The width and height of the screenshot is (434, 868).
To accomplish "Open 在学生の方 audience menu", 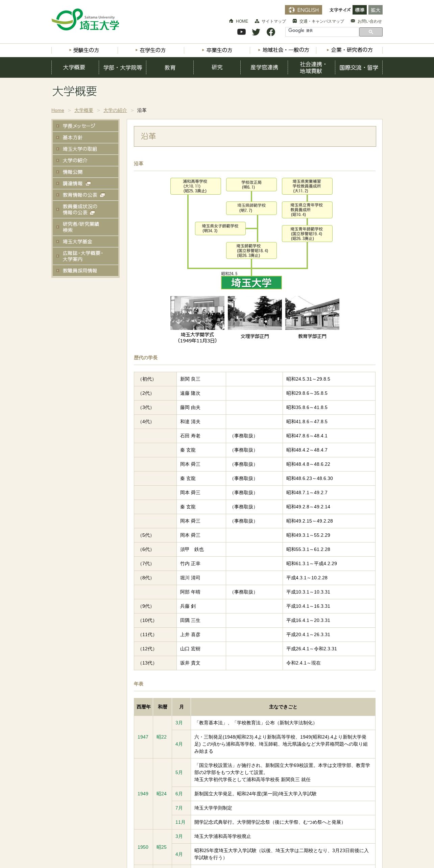I will tap(151, 50).
